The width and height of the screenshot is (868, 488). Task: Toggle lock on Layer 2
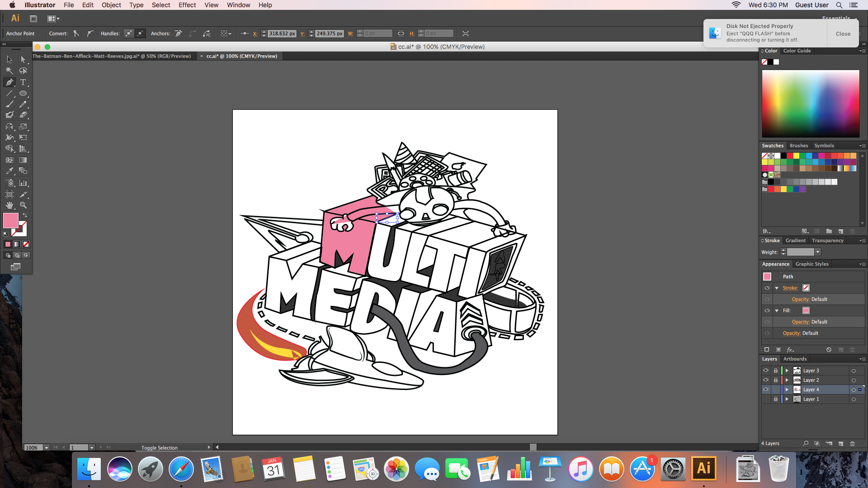pyautogui.click(x=776, y=380)
